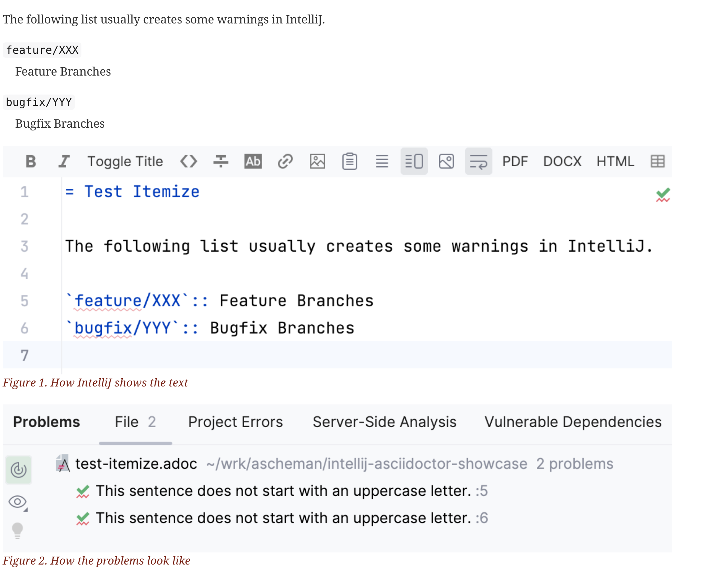Click the table icon in the toolbar
Screen dimensions: 721x588
point(658,161)
